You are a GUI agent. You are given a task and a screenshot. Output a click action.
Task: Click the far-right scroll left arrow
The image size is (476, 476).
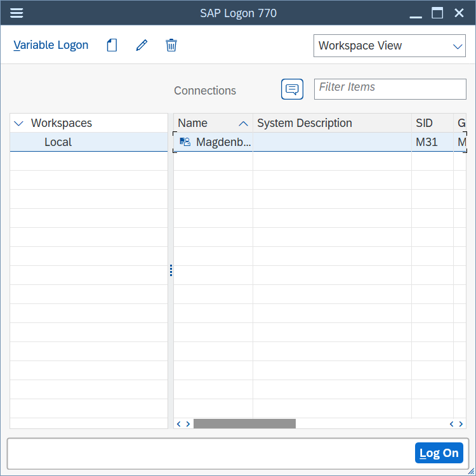point(451,424)
